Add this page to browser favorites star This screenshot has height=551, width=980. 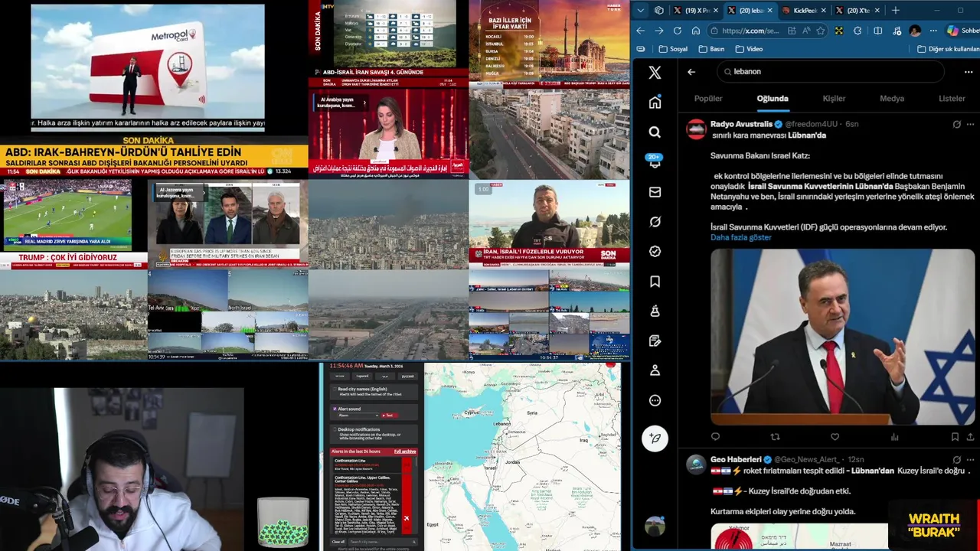pyautogui.click(x=821, y=31)
